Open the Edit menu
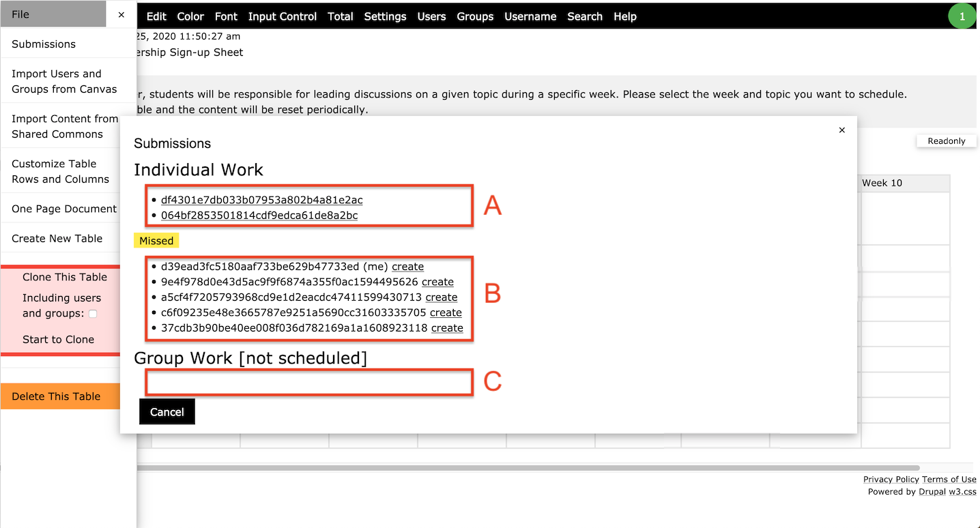980x528 pixels. click(x=156, y=16)
